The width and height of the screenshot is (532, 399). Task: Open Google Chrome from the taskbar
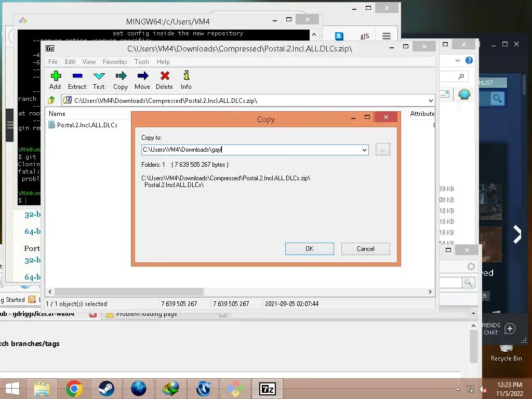74,389
